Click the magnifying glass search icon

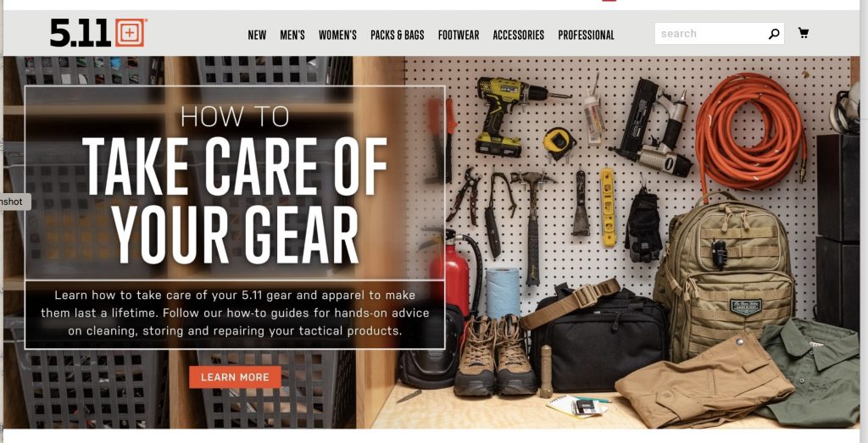point(774,34)
